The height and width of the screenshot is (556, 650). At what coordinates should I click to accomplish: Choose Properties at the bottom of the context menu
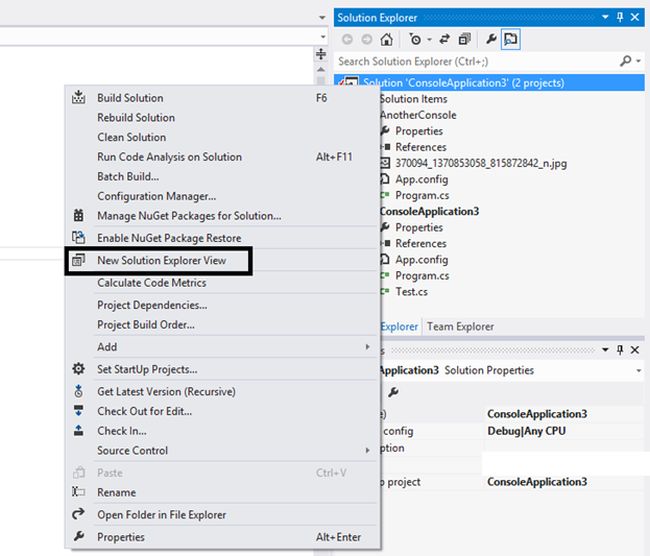223,537
